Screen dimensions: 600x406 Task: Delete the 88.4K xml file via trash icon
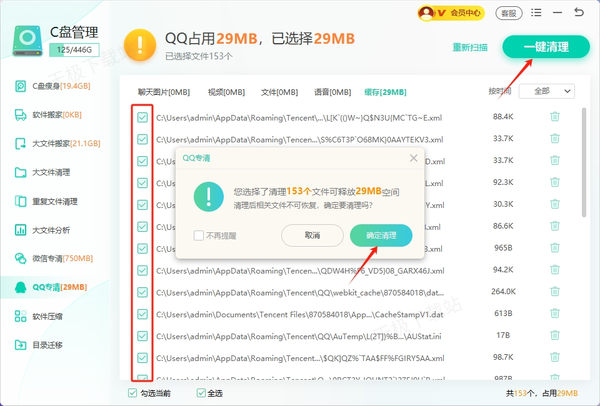click(554, 117)
